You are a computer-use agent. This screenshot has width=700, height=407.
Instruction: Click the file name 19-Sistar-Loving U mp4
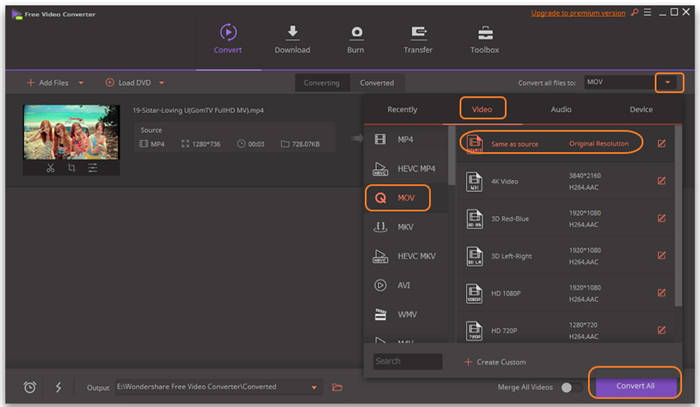tap(198, 110)
